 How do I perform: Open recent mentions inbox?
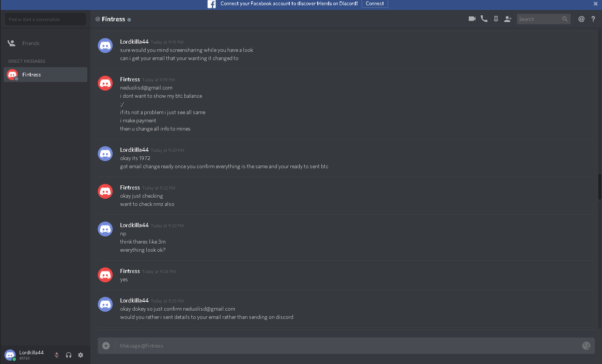581,19
